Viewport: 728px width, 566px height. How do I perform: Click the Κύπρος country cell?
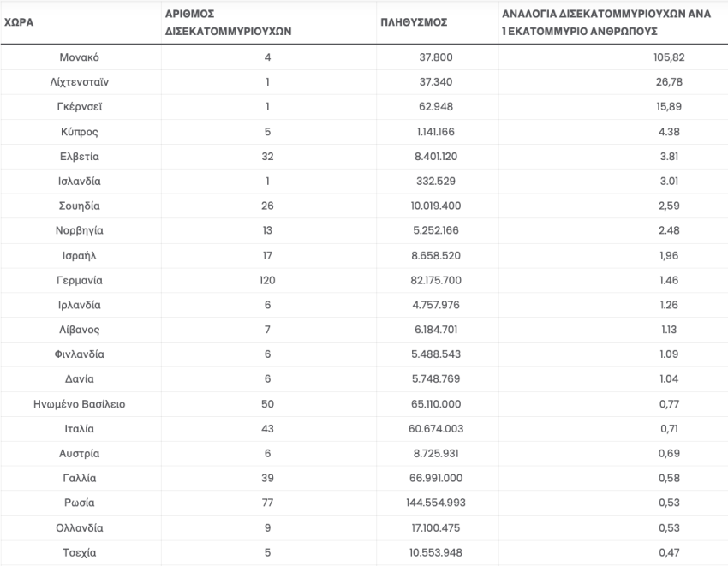(81, 132)
